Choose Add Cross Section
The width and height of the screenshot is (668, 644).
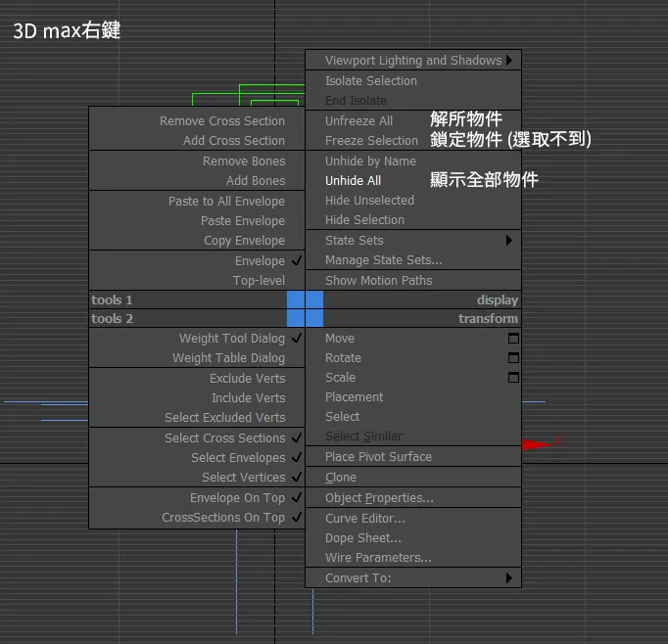[197, 141]
